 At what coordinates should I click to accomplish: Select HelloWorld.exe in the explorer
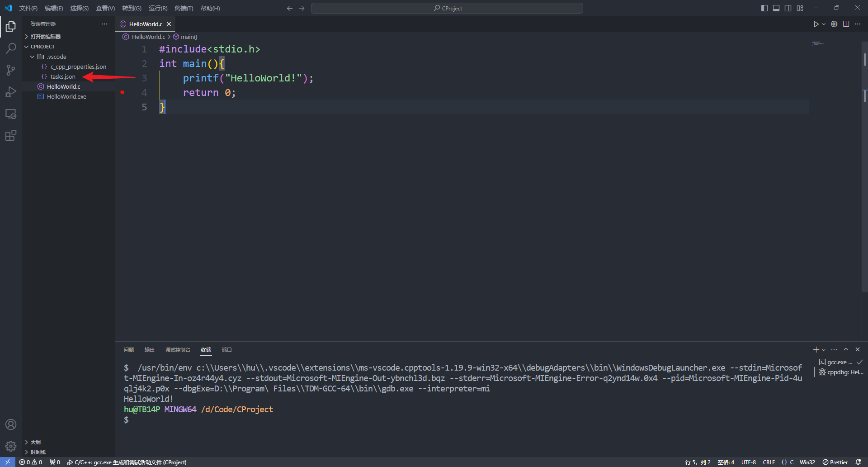coord(68,96)
